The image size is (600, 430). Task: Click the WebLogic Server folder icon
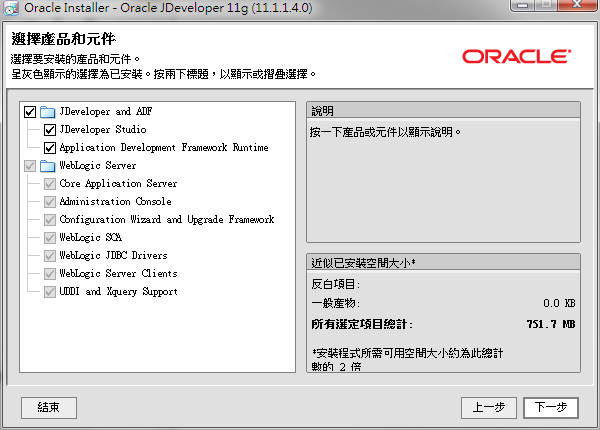pos(47,166)
